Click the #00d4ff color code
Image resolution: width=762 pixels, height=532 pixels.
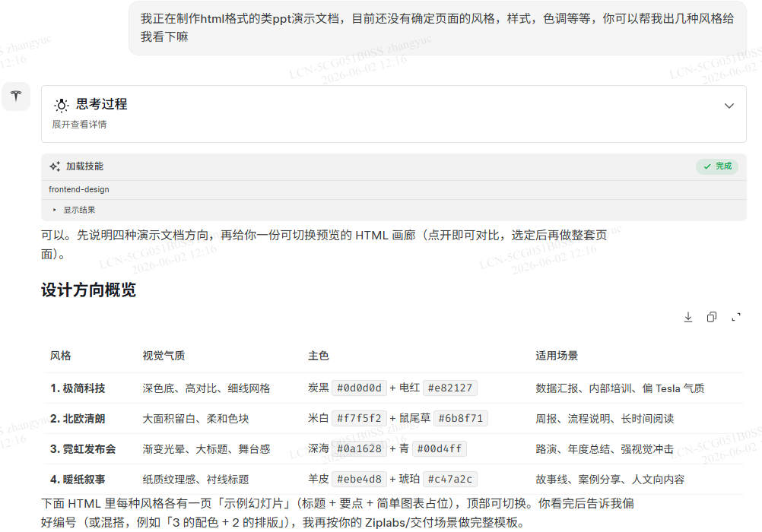[440, 448]
